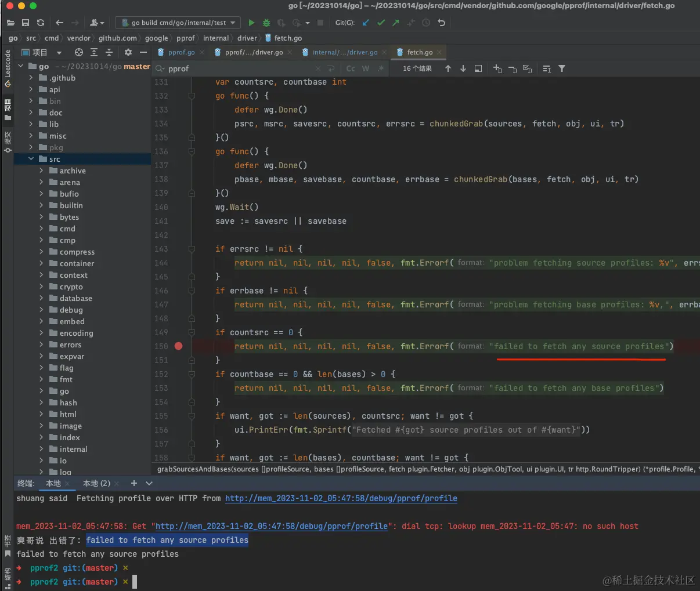
Task: Hide the project panel
Action: (143, 52)
